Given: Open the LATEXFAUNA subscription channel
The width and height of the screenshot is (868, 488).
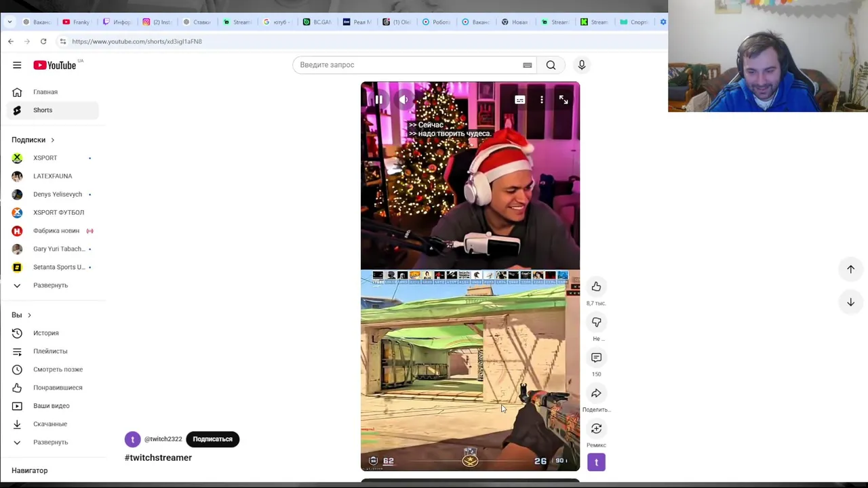Looking at the screenshot, I should click(53, 176).
